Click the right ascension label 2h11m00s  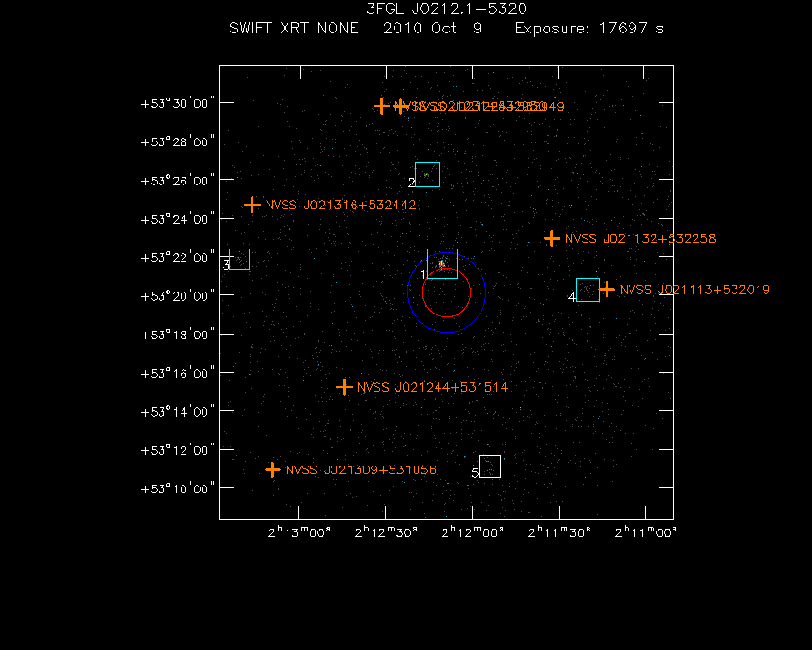646,532
